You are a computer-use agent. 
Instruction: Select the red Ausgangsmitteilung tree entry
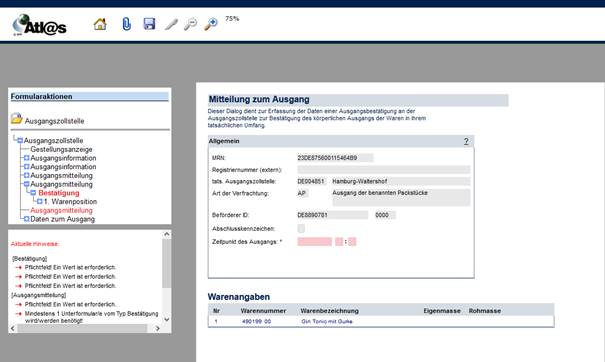[61, 210]
